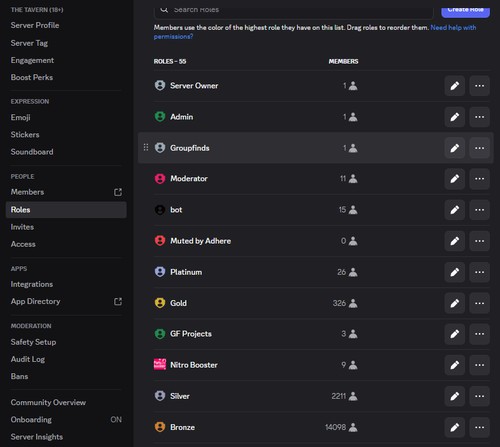Click pencil icon for bot role
The image size is (500, 447).
(x=455, y=210)
